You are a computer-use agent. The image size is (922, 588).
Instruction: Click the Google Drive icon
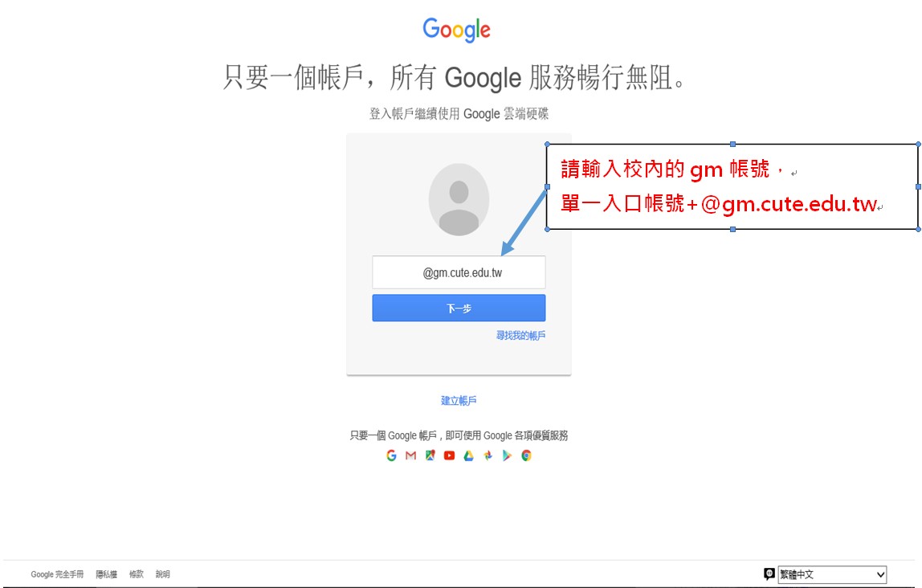[469, 455]
